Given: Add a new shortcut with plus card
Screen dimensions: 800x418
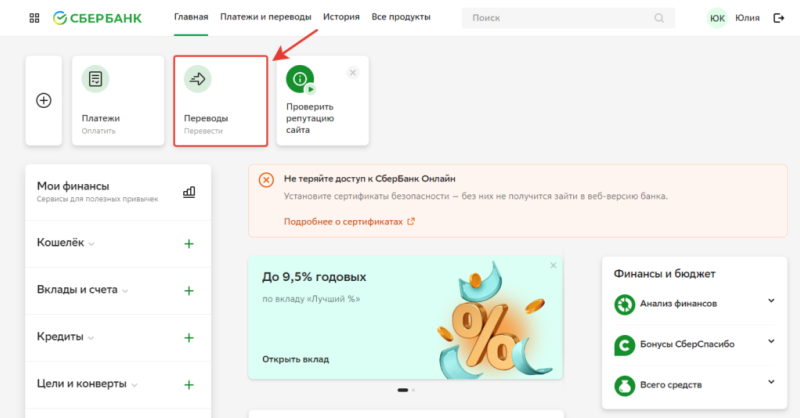Looking at the screenshot, I should 44,101.
